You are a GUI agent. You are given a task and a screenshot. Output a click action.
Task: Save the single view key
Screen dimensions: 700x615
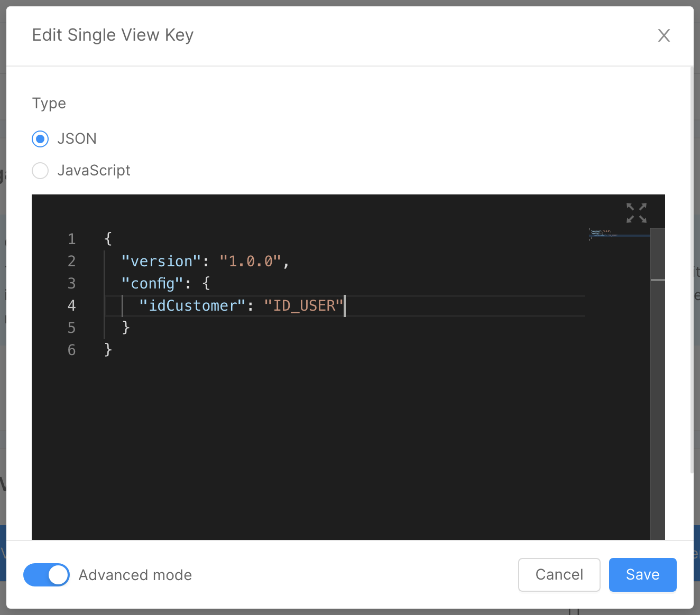click(x=642, y=575)
